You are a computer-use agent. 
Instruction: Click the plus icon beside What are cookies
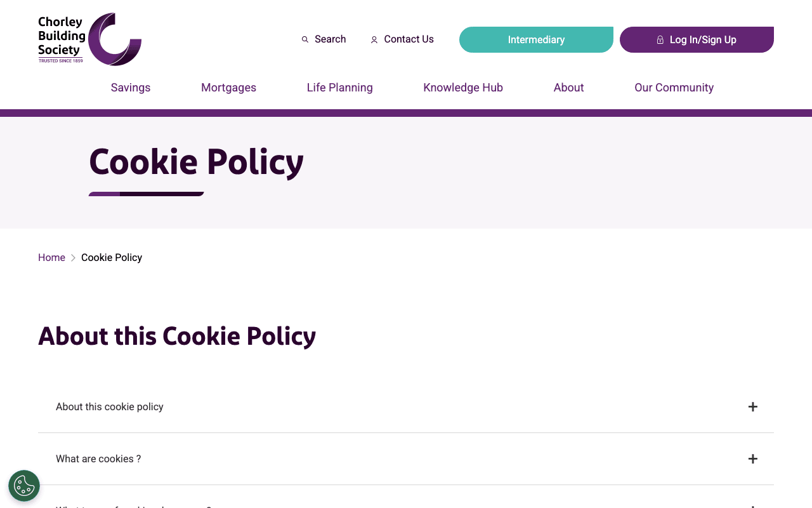753,458
